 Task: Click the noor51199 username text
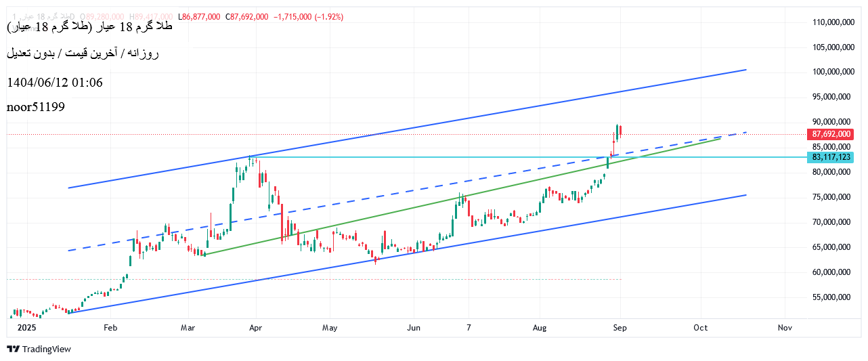click(35, 107)
